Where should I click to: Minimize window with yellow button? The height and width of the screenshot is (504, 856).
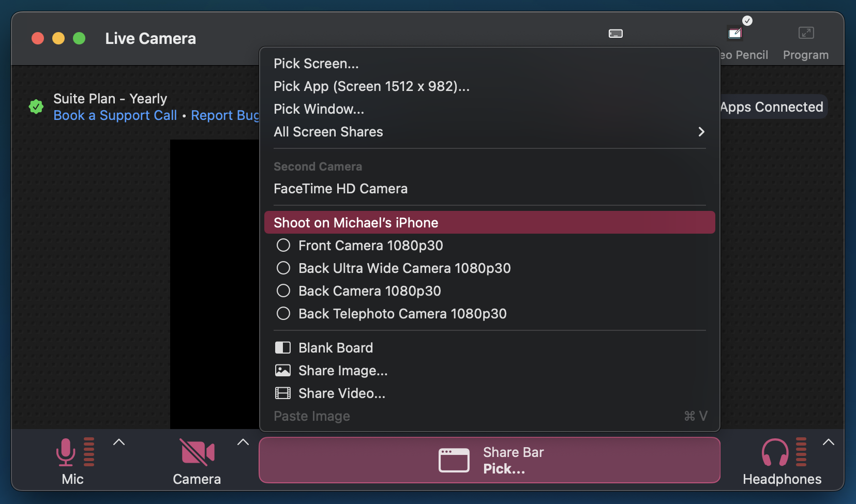(58, 38)
